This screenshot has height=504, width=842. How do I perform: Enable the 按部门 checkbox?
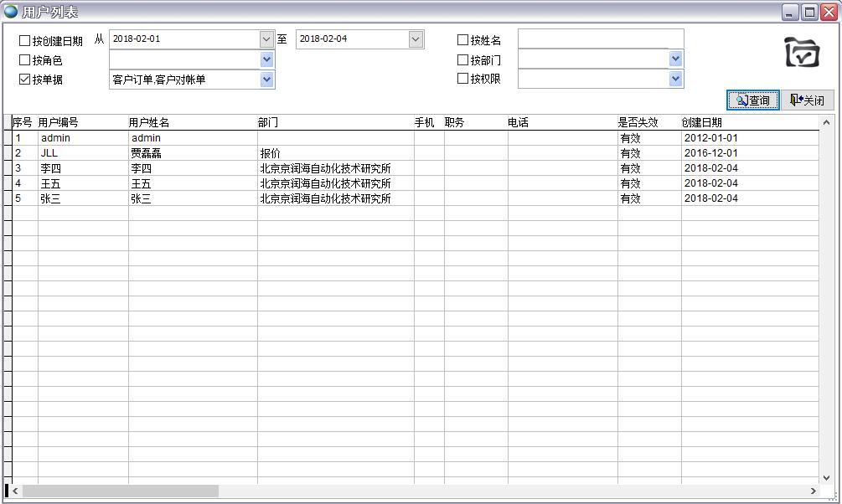(x=462, y=60)
